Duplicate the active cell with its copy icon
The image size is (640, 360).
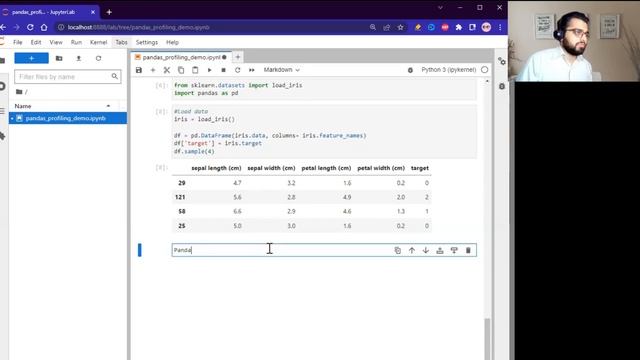pos(398,250)
